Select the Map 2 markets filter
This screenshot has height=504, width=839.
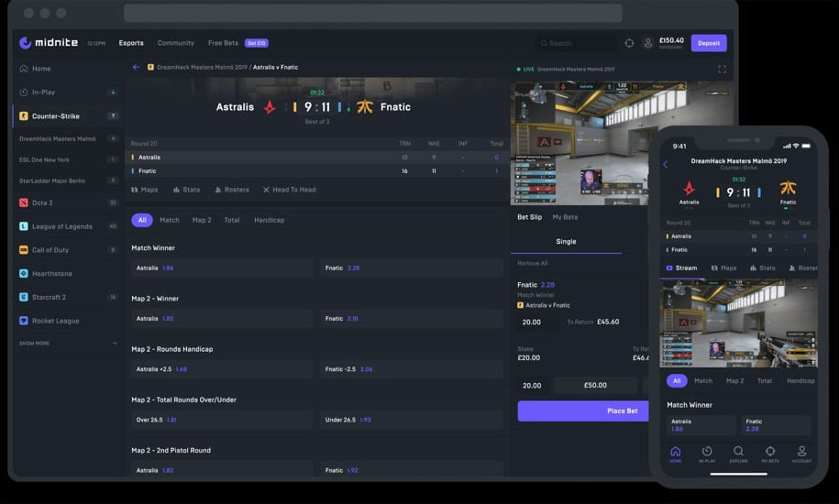pyautogui.click(x=202, y=220)
